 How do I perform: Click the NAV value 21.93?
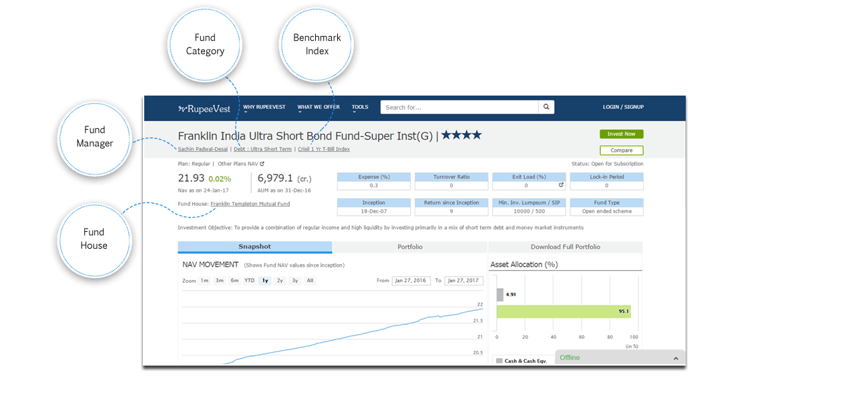click(191, 178)
